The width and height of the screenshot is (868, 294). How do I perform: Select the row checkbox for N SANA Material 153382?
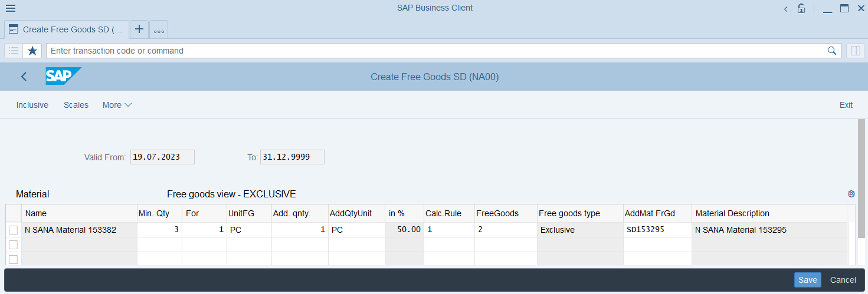point(13,230)
